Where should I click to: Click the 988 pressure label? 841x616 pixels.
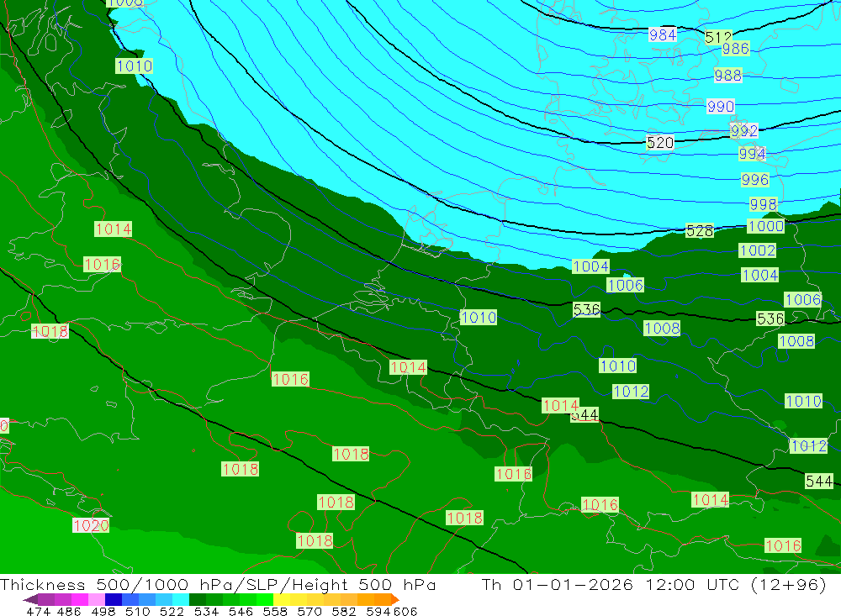coord(727,75)
